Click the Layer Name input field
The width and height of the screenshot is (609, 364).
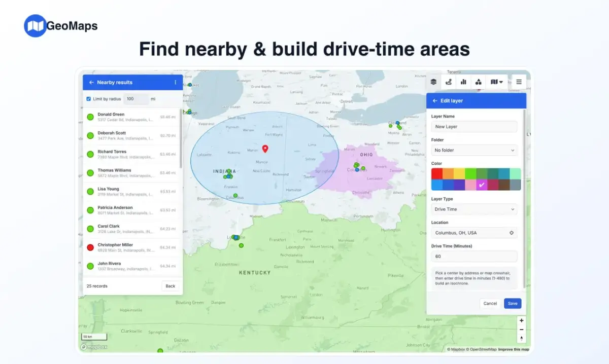(x=474, y=127)
